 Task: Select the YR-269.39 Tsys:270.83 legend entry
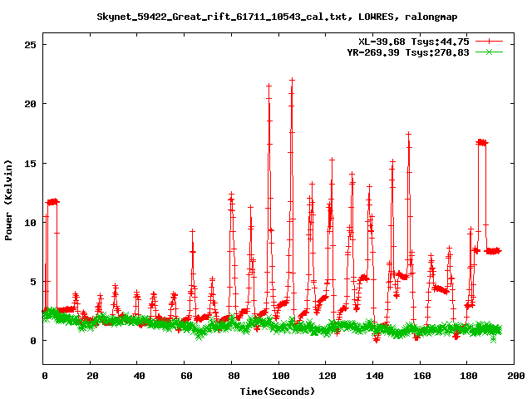(408, 52)
